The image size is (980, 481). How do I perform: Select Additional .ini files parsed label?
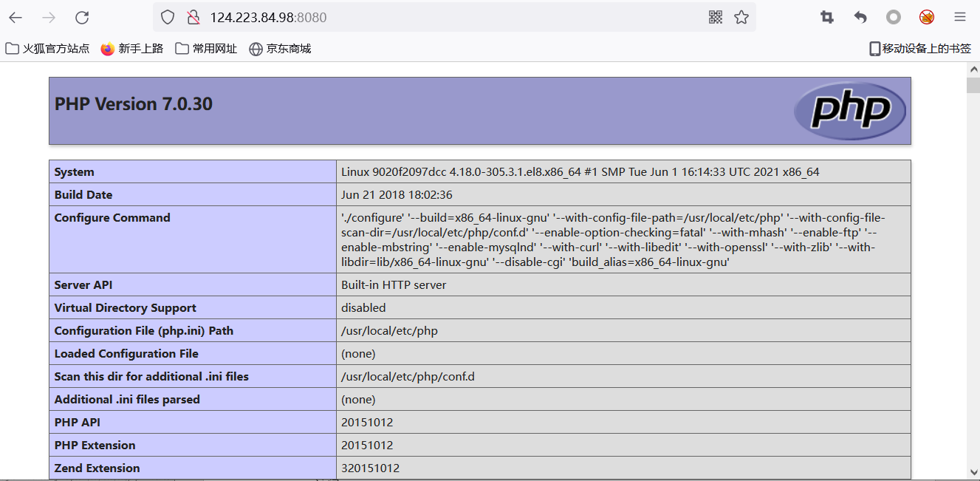tap(127, 400)
